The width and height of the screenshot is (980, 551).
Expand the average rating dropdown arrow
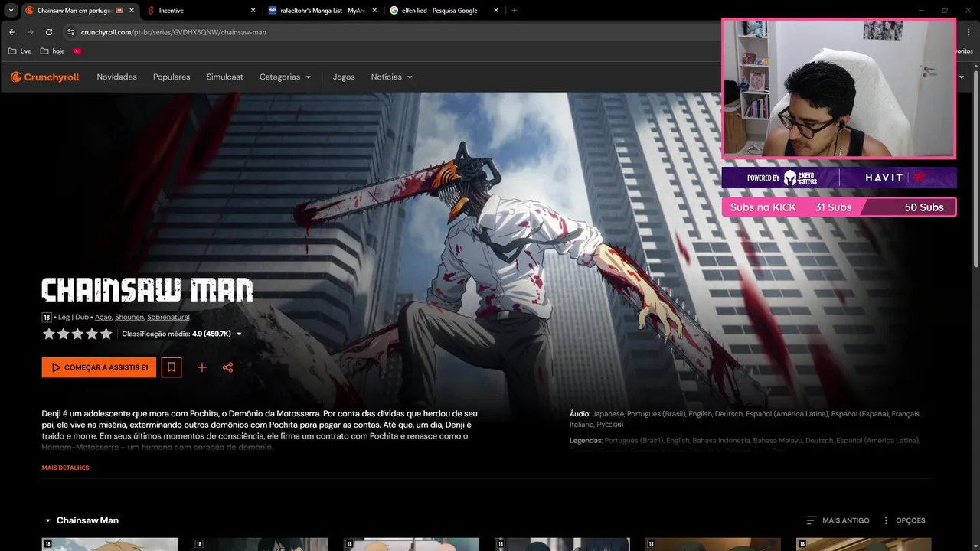click(239, 334)
